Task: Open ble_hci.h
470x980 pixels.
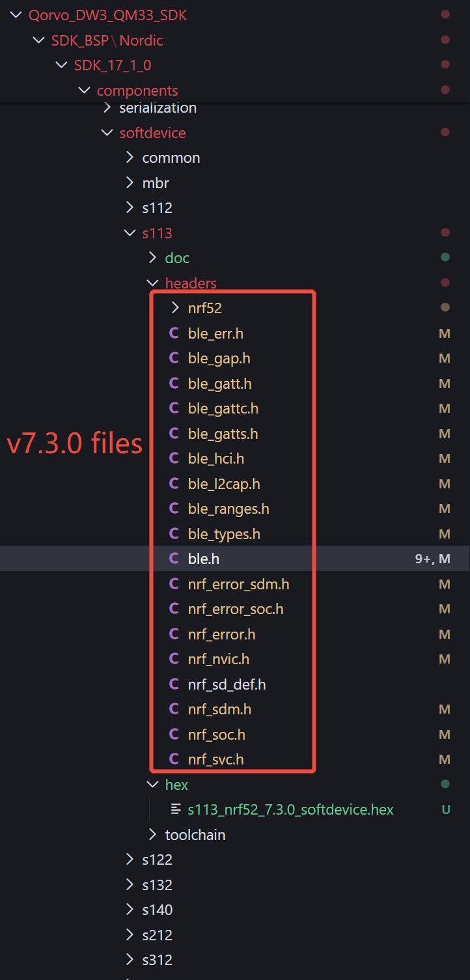Action: tap(216, 458)
